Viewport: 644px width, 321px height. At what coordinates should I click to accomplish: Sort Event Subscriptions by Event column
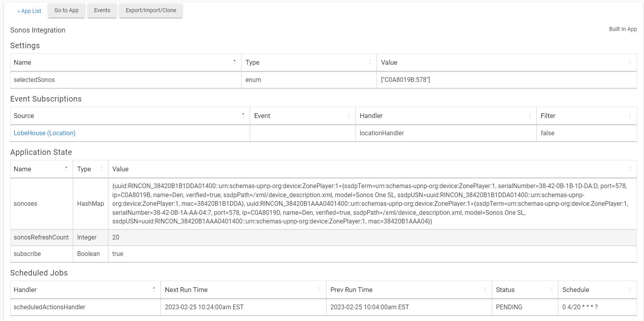click(x=303, y=116)
